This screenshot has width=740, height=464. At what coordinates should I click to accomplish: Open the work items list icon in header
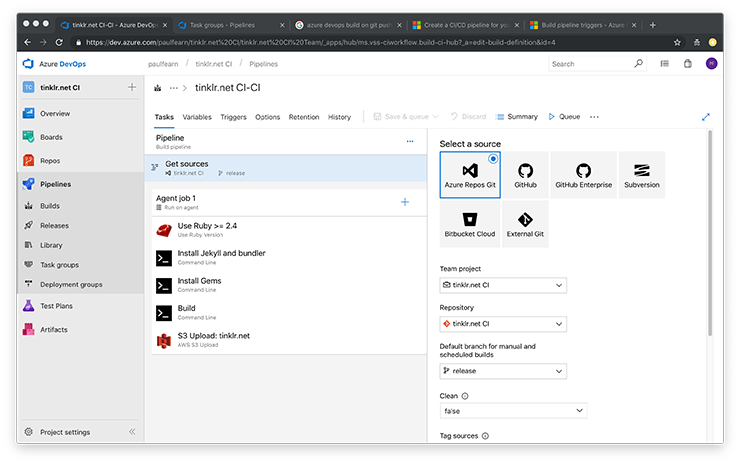(664, 64)
